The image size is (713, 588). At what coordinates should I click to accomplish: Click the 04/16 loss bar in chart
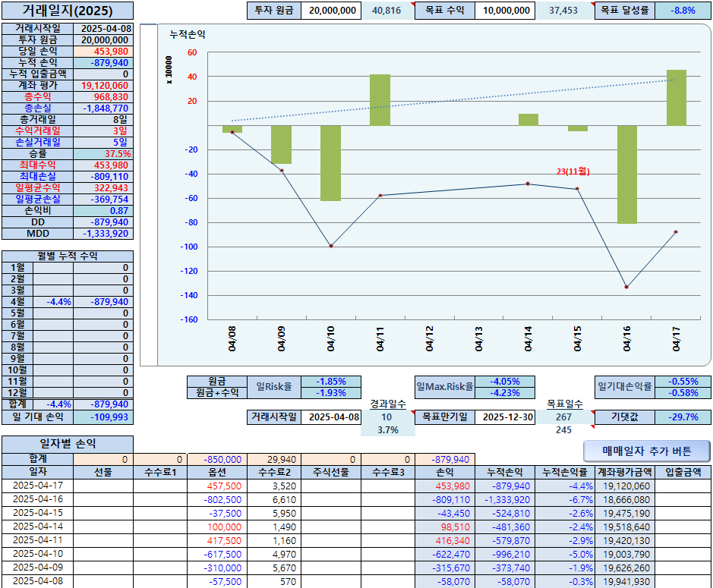point(626,175)
